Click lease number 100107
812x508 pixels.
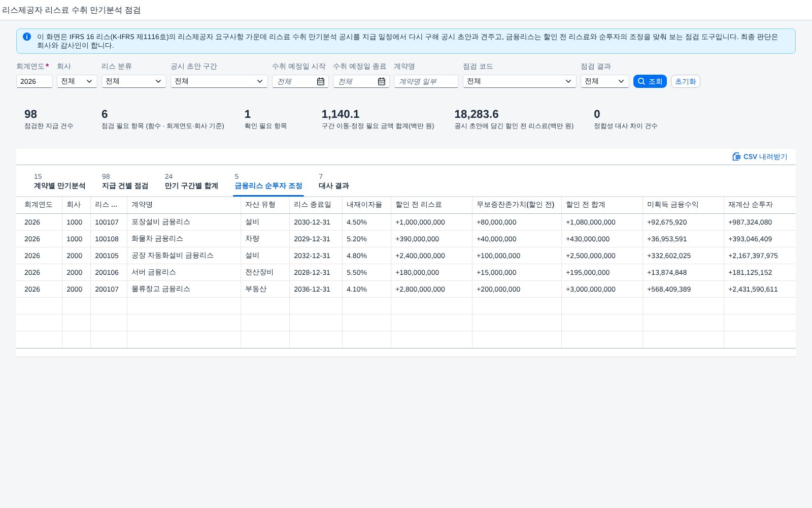(107, 222)
